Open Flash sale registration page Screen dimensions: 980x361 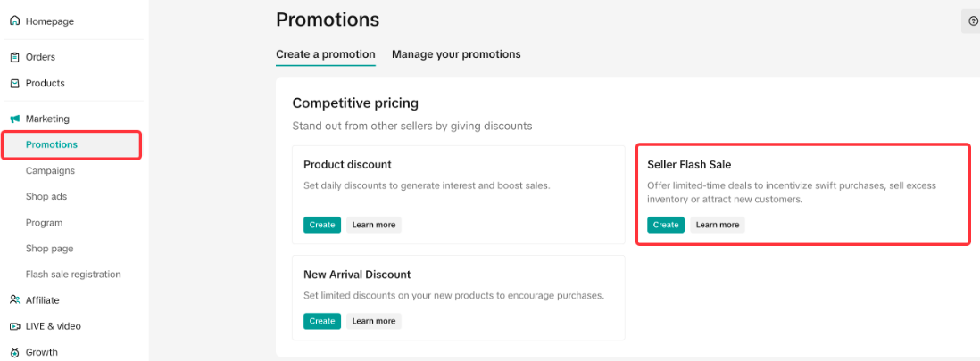coord(73,275)
